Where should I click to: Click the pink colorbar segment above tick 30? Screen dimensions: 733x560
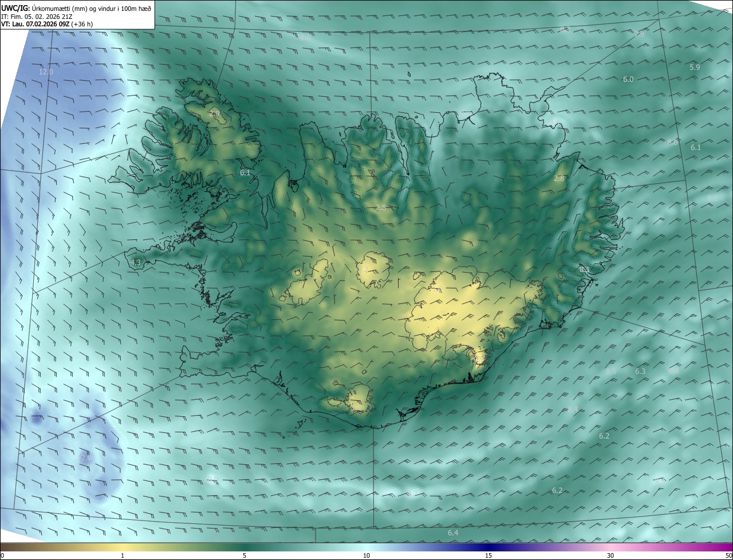(x=610, y=547)
